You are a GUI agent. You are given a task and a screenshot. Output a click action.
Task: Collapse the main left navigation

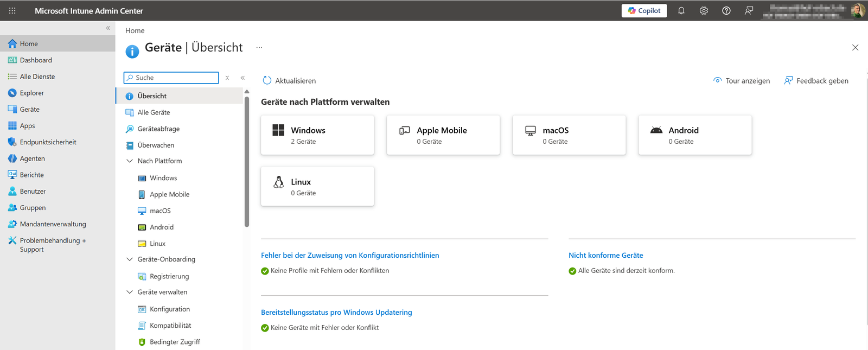[x=108, y=28]
